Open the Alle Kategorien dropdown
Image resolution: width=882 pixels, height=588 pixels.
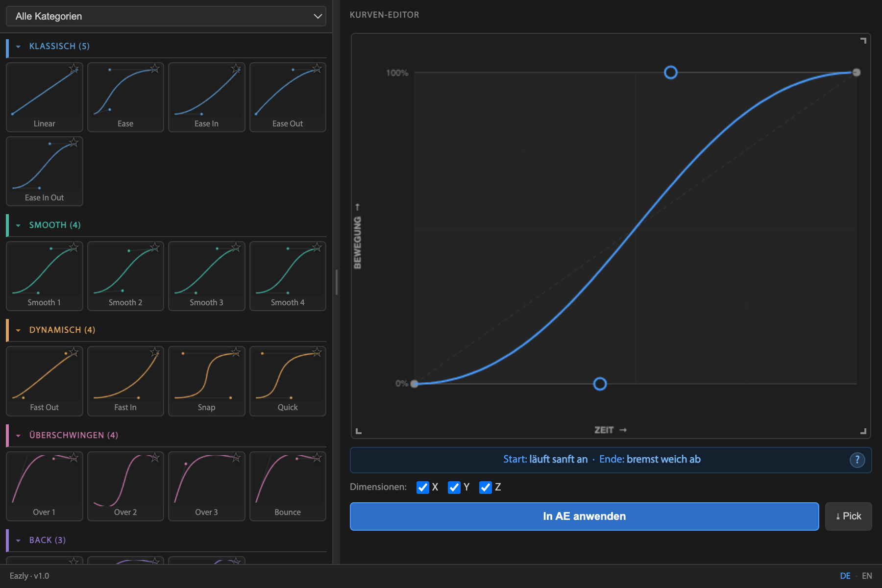166,16
